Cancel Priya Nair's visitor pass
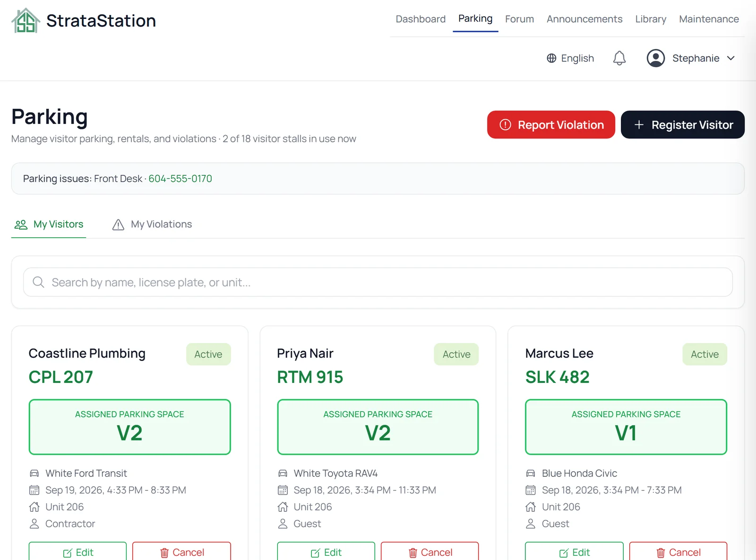 pos(430,552)
